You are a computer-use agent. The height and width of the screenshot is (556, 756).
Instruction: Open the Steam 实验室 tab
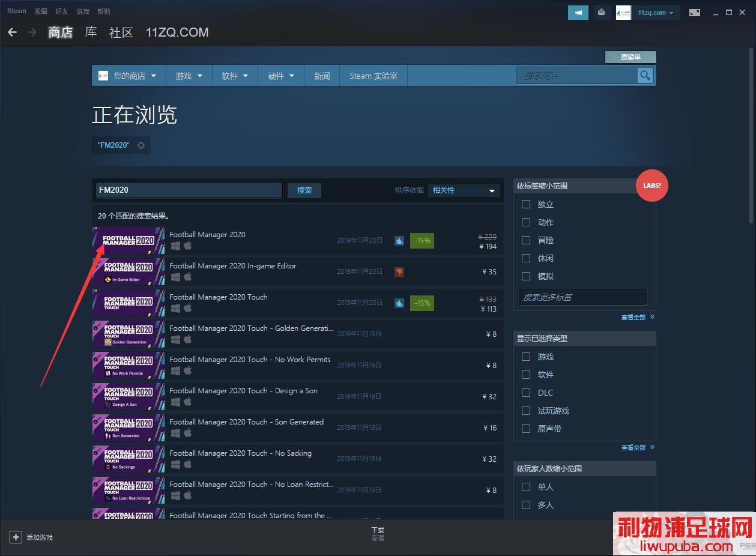(x=373, y=76)
